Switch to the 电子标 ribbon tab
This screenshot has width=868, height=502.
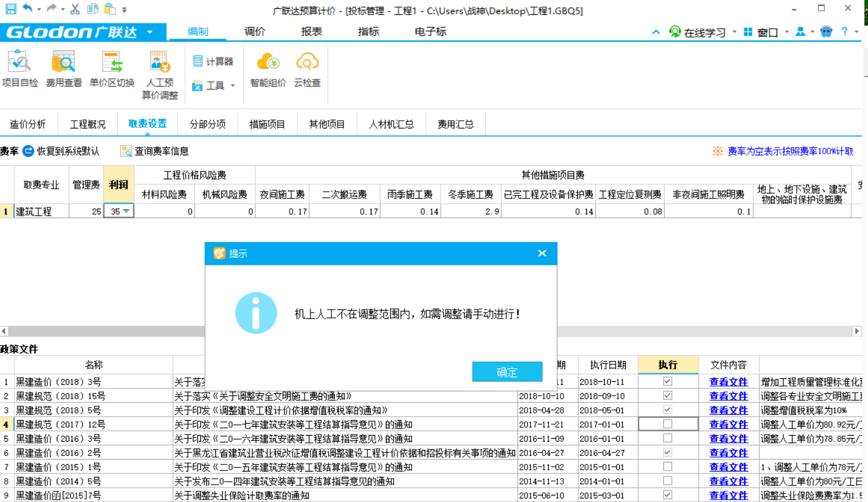pos(431,32)
